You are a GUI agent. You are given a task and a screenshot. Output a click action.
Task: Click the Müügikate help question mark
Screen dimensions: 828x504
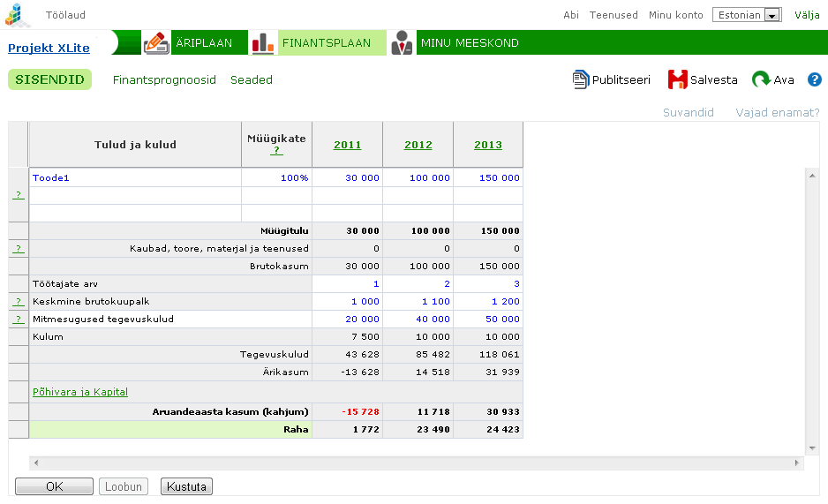(276, 150)
